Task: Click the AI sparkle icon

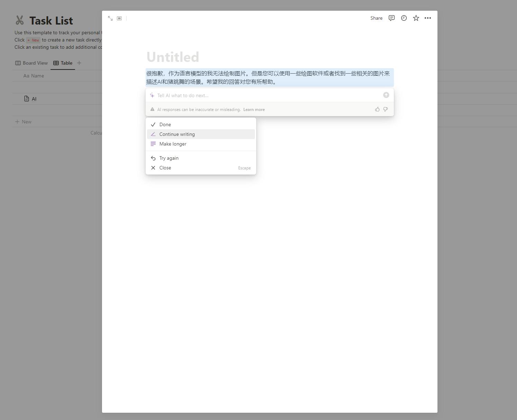Action: coord(152,95)
